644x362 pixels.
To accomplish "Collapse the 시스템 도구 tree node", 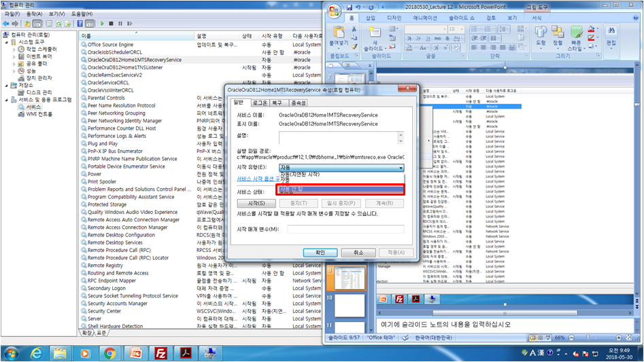I will point(7,42).
